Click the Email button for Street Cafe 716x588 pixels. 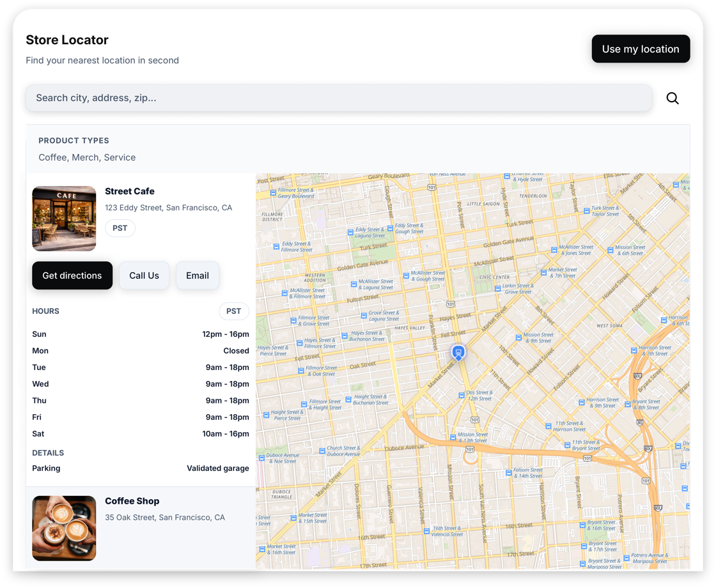(197, 275)
